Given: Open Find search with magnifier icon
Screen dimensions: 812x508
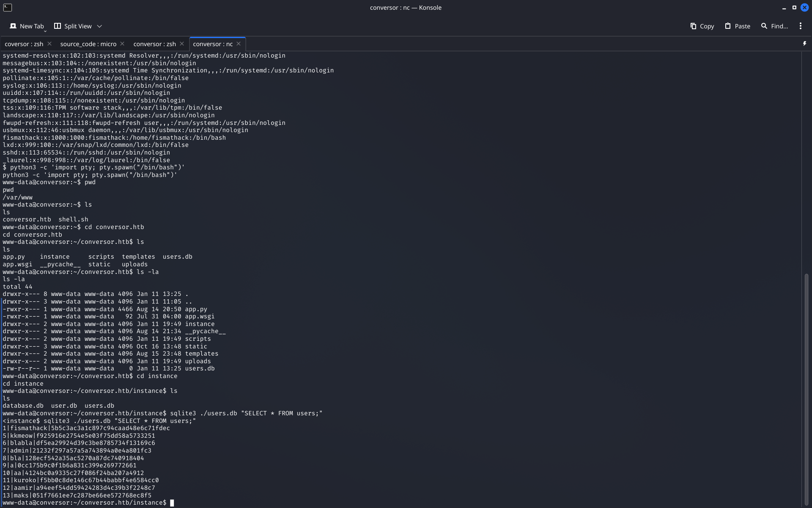Looking at the screenshot, I should (x=764, y=26).
